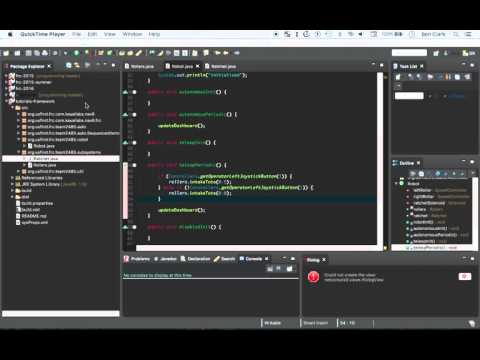The height and width of the screenshot is (360, 480).
Task: Toggle Focus on Active Task in Package Explorer
Action: (x=87, y=66)
